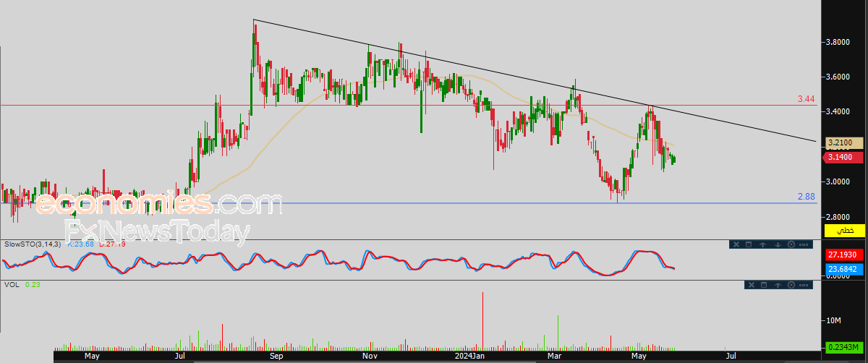Select the 2.88 horizontal support line label
Viewport: 868px width, 363px height.
click(807, 197)
